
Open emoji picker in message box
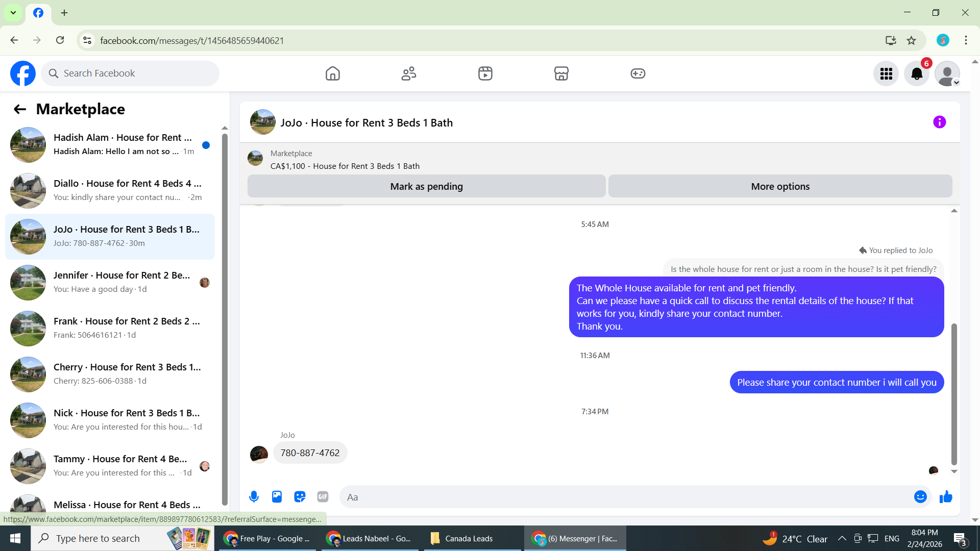click(x=920, y=497)
